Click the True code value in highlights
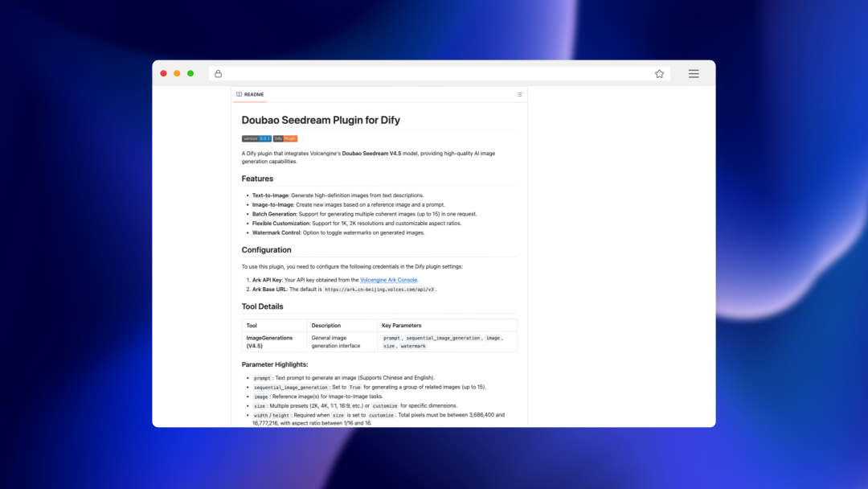Screen dimensions: 868x489 [355, 388]
